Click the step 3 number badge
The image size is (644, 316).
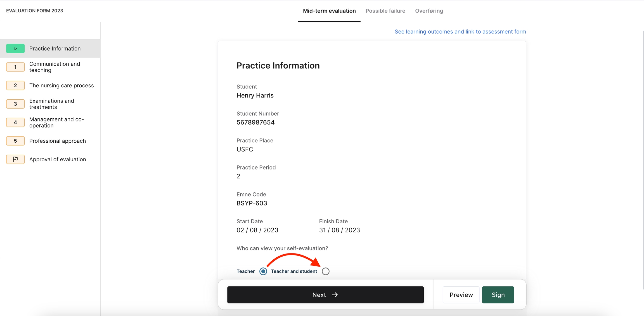point(15,104)
